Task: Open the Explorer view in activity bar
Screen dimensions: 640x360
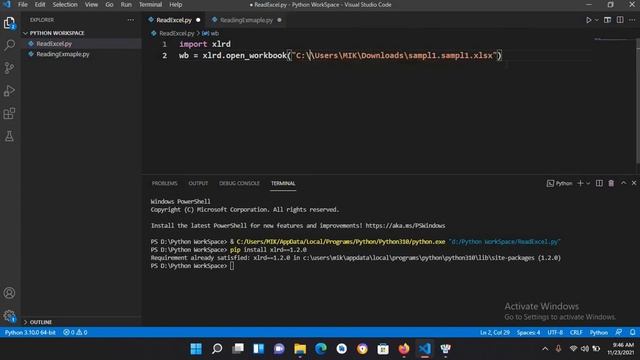Action: [9, 22]
